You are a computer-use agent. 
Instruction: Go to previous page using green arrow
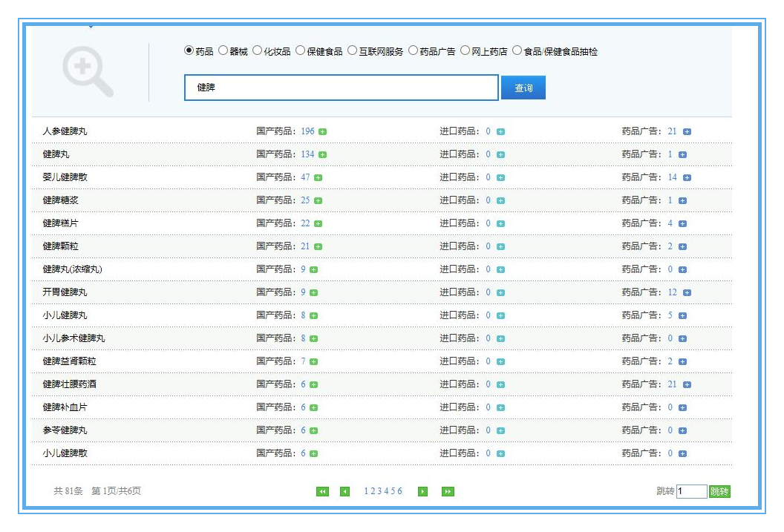pyautogui.click(x=345, y=491)
